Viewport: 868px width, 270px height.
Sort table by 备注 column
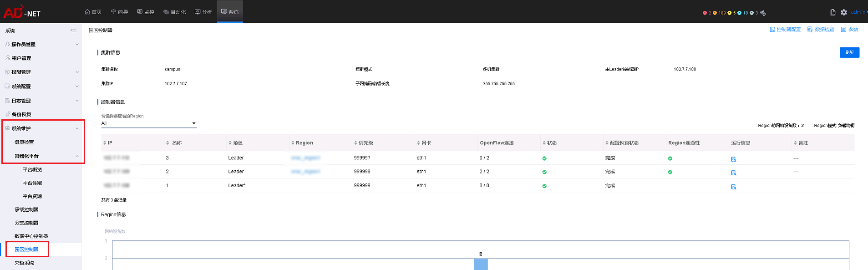click(x=795, y=143)
